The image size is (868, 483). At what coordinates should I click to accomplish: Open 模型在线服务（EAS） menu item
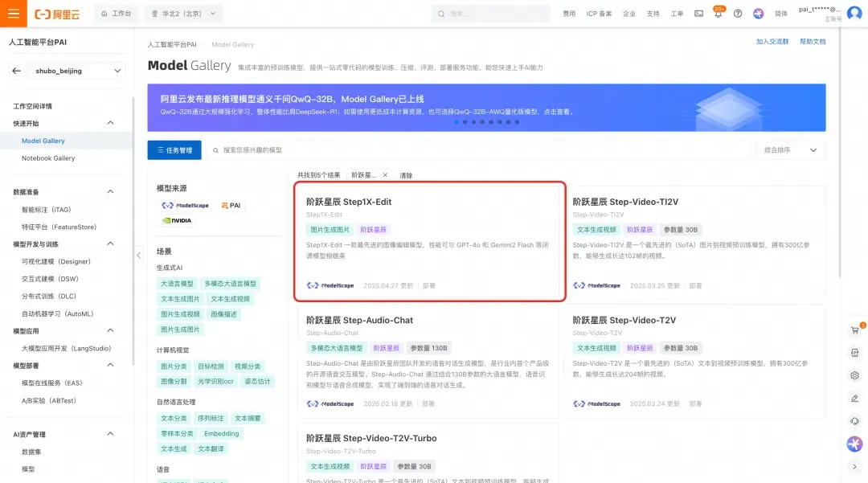point(52,383)
